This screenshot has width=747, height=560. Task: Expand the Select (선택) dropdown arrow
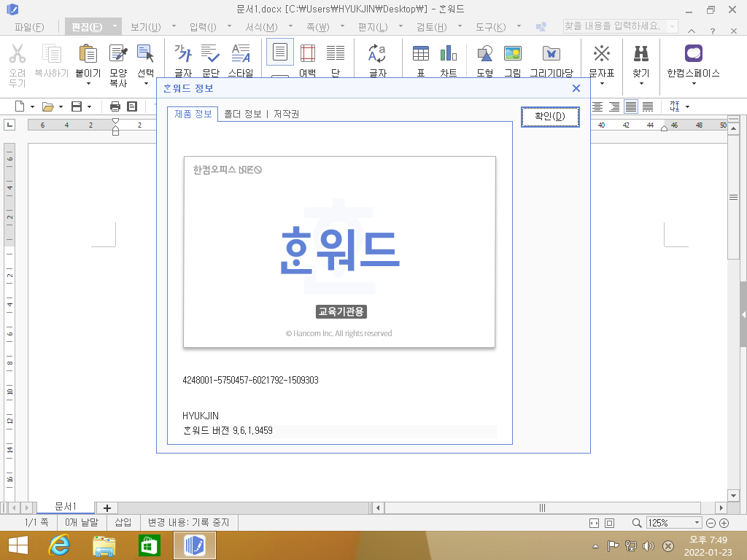146,84
